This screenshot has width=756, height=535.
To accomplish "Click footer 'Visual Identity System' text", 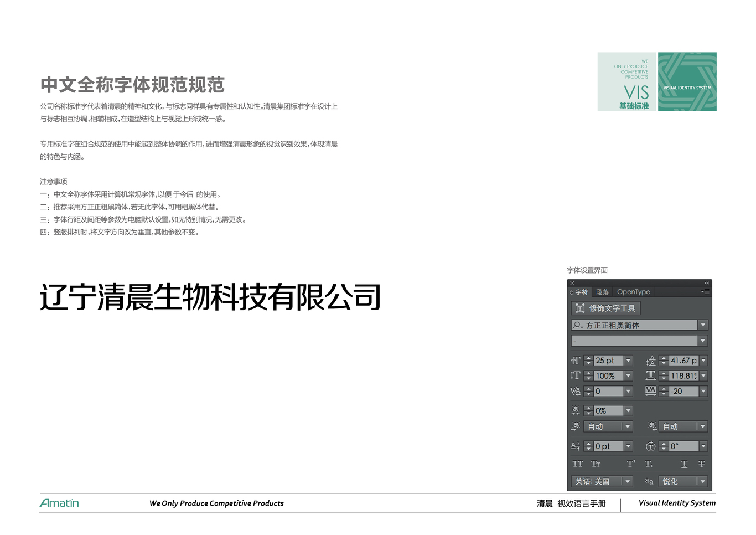I will (x=677, y=503).
